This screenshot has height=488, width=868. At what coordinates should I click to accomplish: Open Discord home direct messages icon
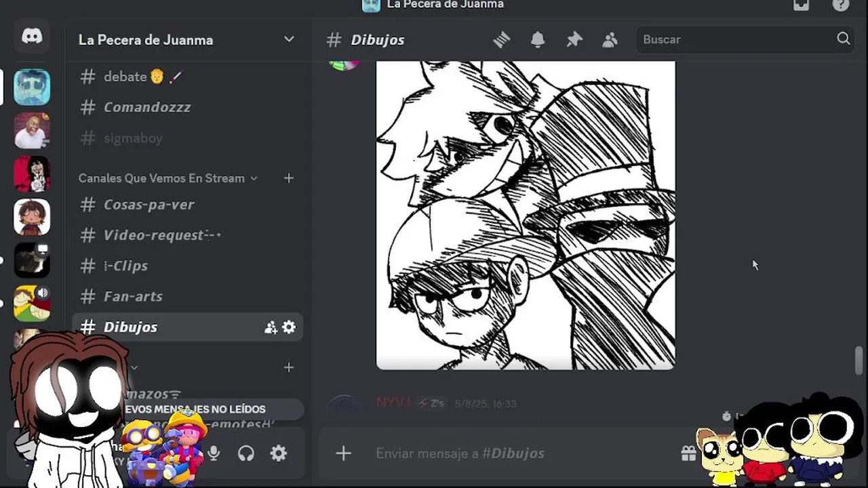[32, 37]
